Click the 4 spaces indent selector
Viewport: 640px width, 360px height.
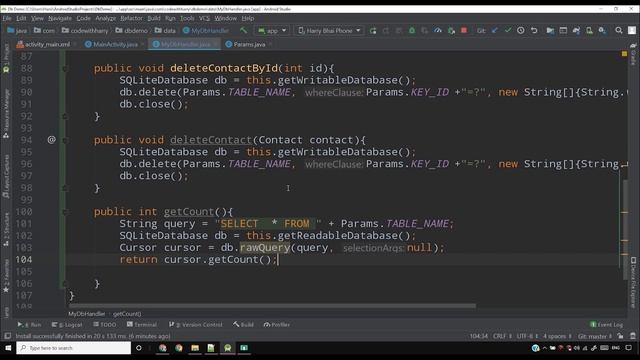tap(557, 336)
